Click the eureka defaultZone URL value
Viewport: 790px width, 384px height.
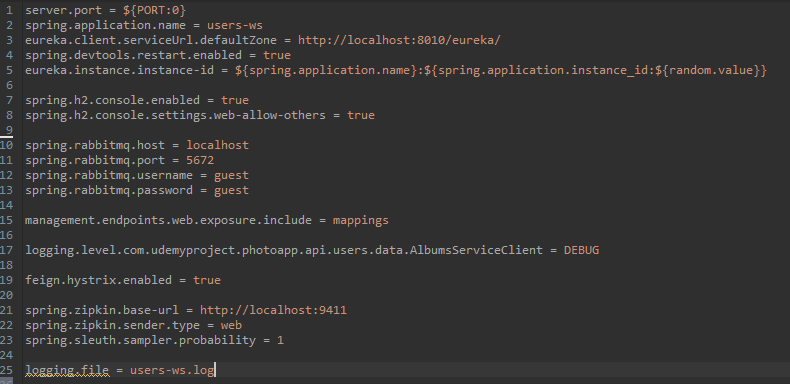tap(399, 40)
